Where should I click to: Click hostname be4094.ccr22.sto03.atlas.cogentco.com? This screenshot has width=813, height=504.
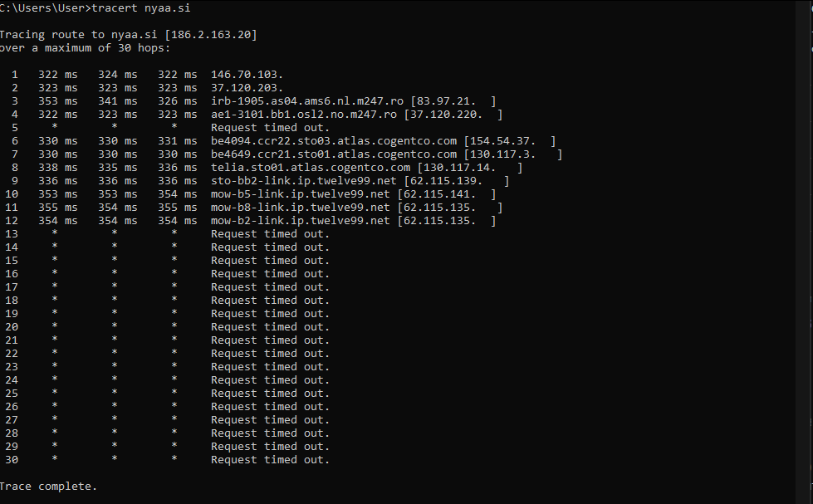(x=334, y=141)
